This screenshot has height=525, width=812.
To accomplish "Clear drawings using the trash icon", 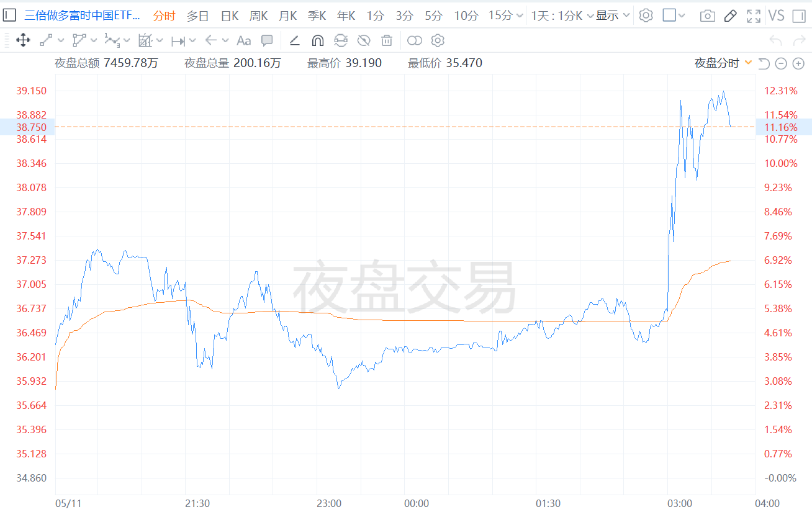I will pyautogui.click(x=386, y=40).
